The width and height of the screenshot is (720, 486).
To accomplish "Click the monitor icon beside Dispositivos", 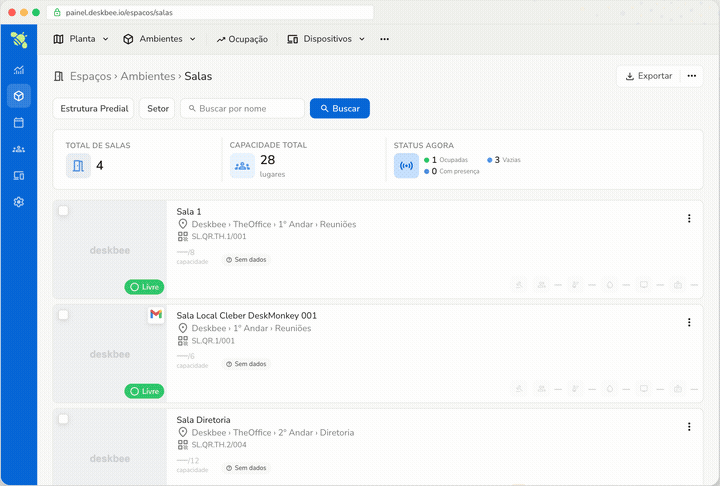I will coord(292,39).
